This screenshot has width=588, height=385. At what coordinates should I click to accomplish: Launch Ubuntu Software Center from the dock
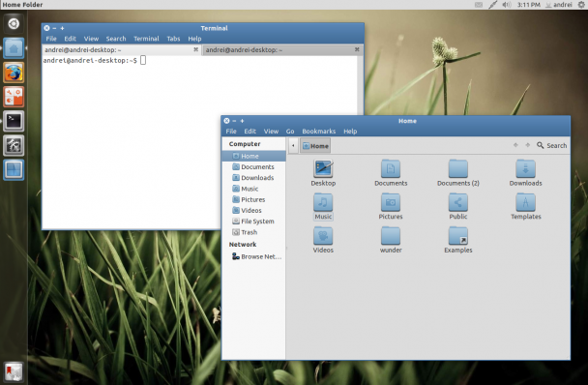(14, 97)
